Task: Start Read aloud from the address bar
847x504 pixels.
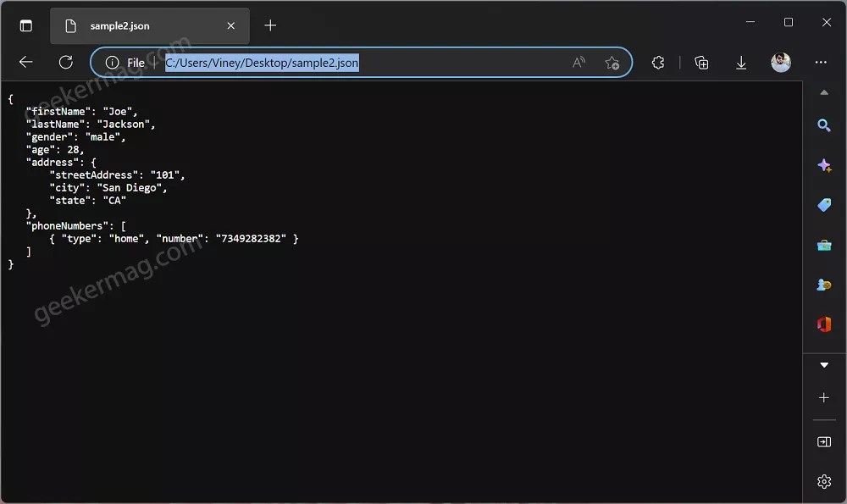Action: tap(579, 62)
